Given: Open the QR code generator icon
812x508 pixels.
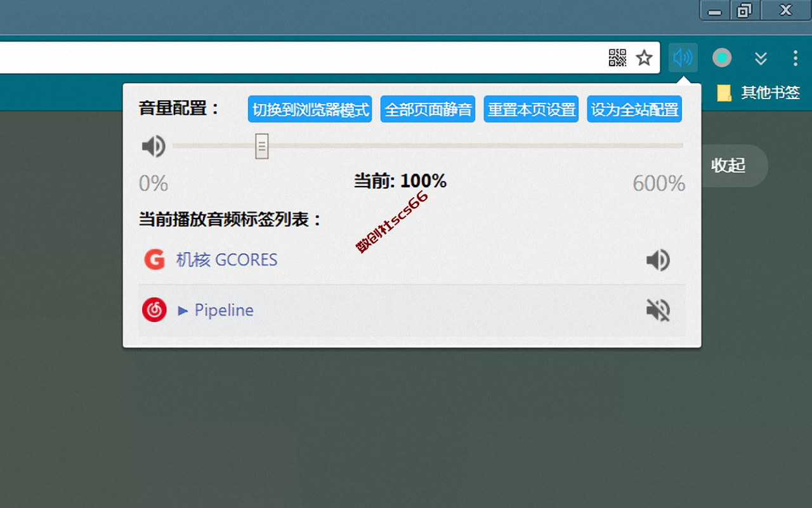Looking at the screenshot, I should (617, 58).
